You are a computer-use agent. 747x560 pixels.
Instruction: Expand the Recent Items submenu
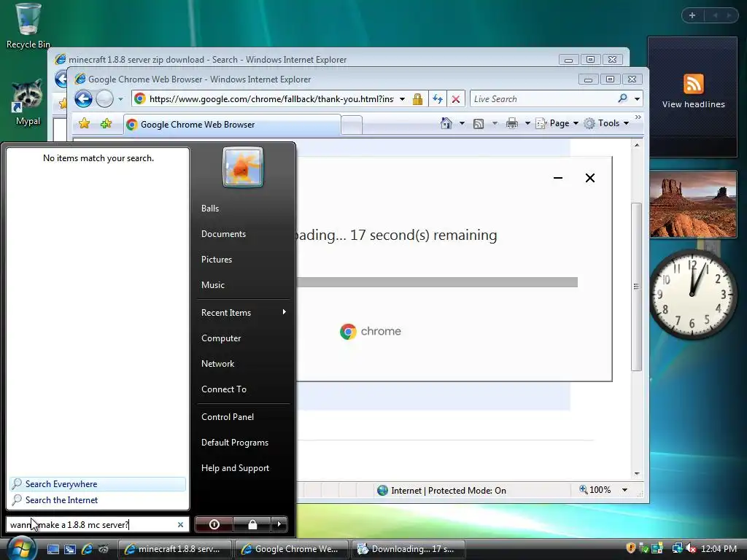243,312
